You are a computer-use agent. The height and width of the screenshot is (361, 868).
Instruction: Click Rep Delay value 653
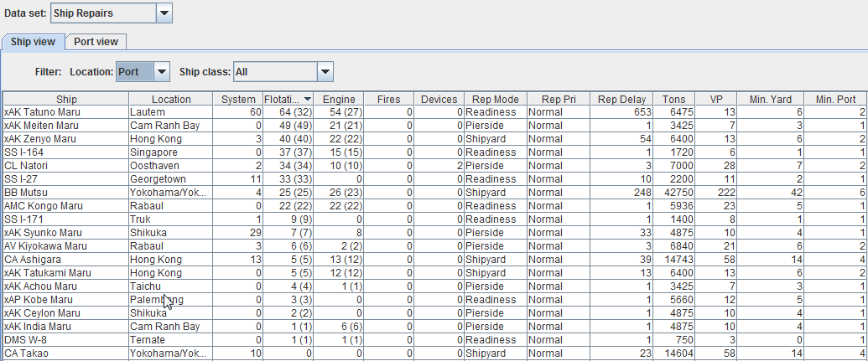642,112
